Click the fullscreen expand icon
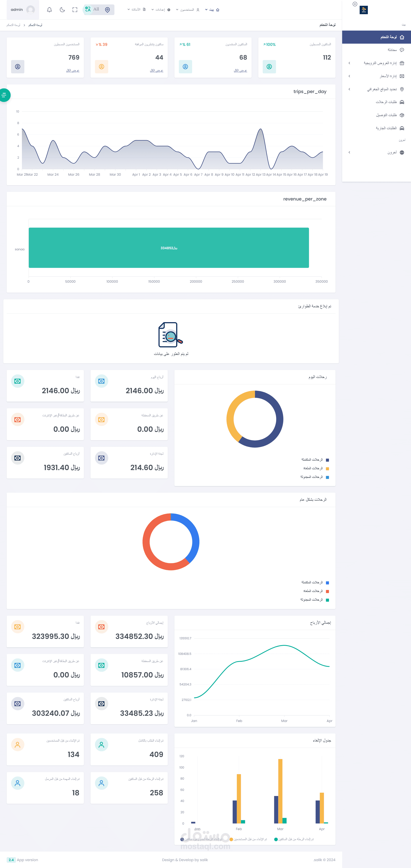 [x=75, y=10]
